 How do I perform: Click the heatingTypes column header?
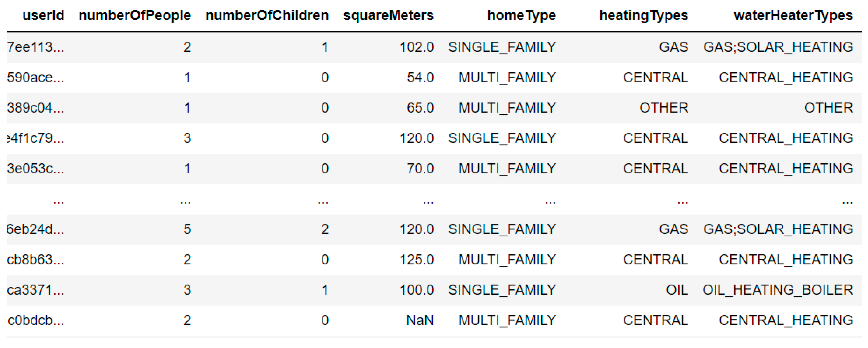[643, 15]
